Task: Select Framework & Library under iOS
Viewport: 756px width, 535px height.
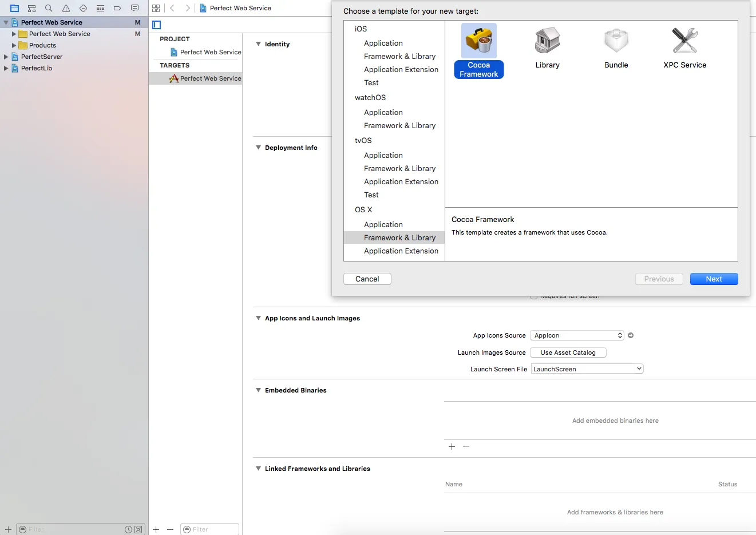Action: [399, 56]
